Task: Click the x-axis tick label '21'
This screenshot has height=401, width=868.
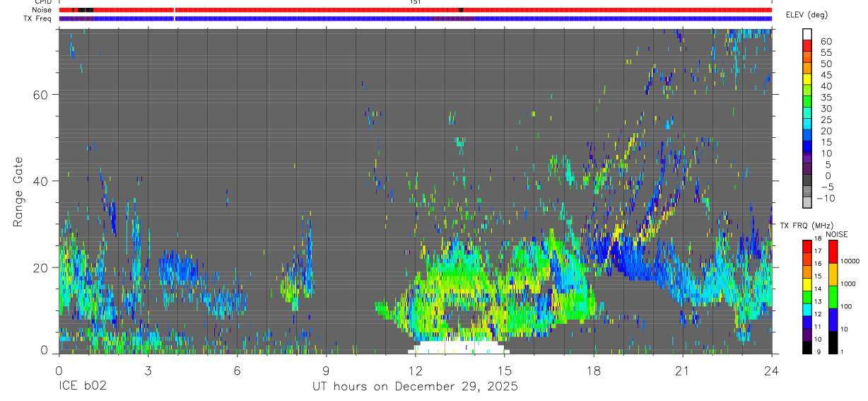Action: click(x=682, y=370)
